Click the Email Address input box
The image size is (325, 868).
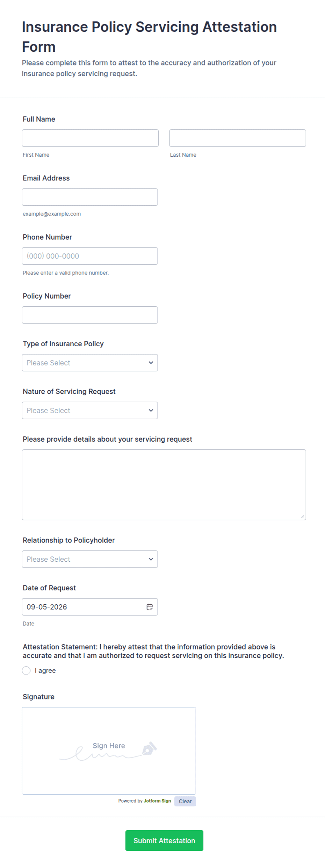click(x=90, y=197)
